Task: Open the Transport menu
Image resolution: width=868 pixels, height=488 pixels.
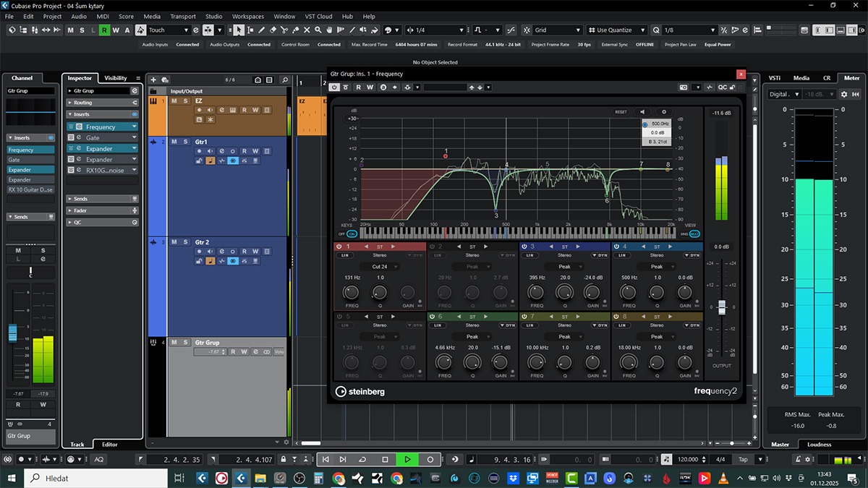Action: pos(182,17)
